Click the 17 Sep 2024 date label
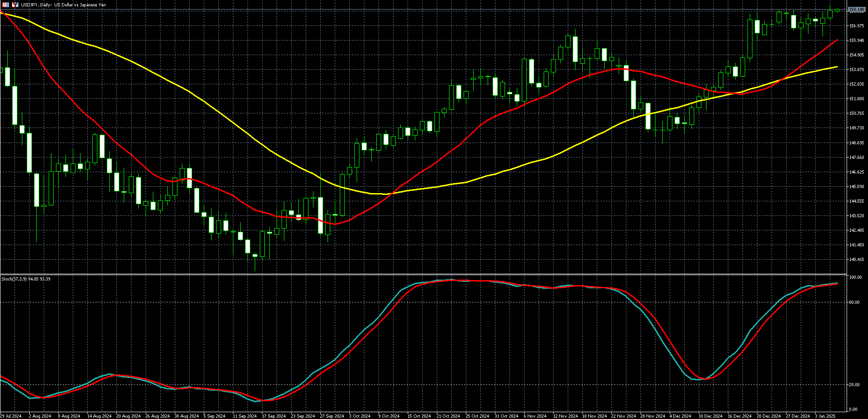The height and width of the screenshot is (419, 868). coord(273,416)
